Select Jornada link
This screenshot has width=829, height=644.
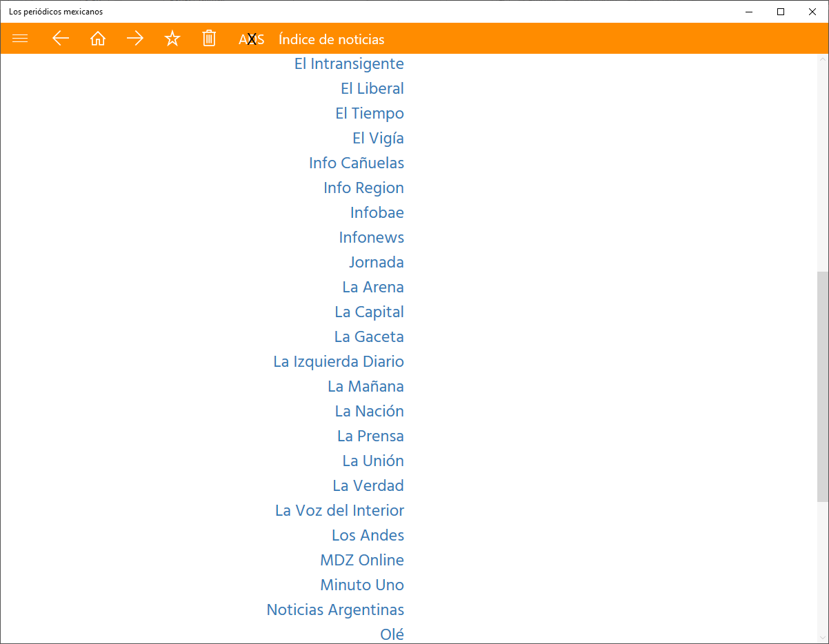tap(377, 262)
